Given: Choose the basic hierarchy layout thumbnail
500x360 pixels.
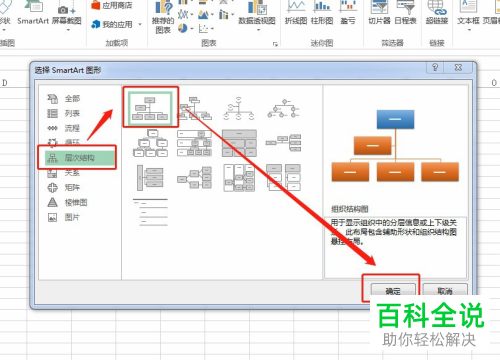Looking at the screenshot, I should point(150,143).
